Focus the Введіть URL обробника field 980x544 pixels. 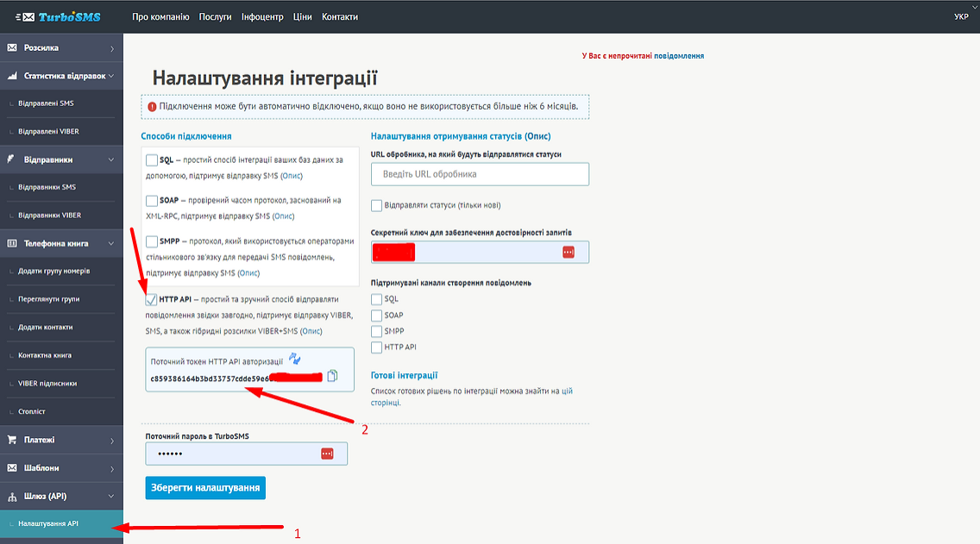tap(480, 174)
